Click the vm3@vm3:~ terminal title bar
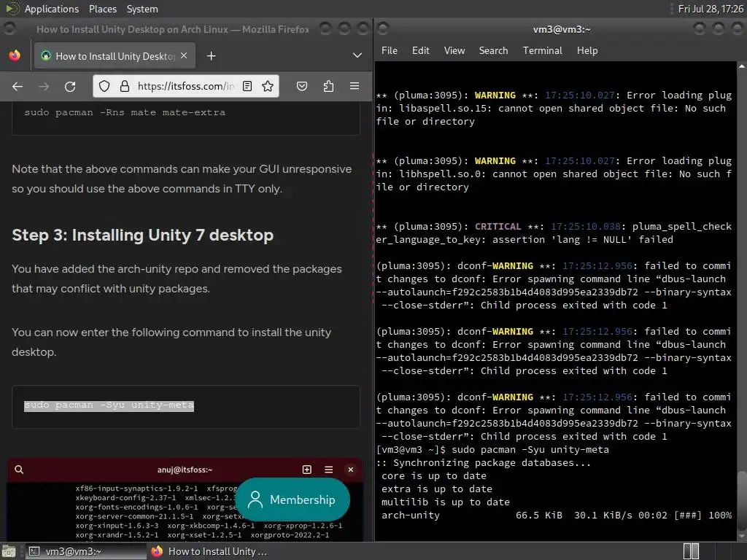 [x=562, y=29]
